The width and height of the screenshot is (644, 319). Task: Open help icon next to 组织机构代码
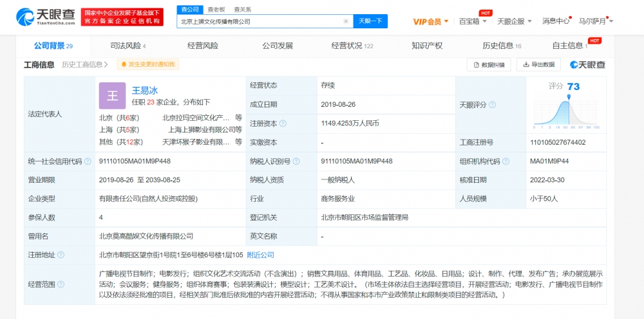coord(506,161)
